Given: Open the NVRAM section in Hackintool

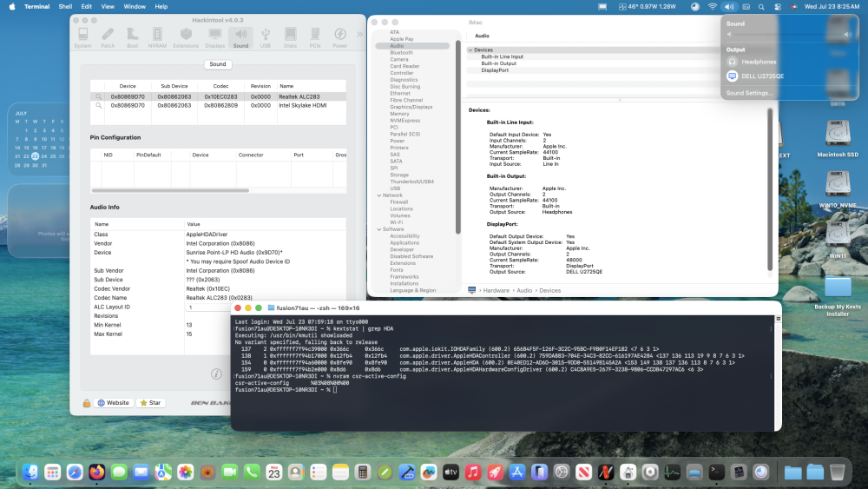Looking at the screenshot, I should tap(157, 37).
